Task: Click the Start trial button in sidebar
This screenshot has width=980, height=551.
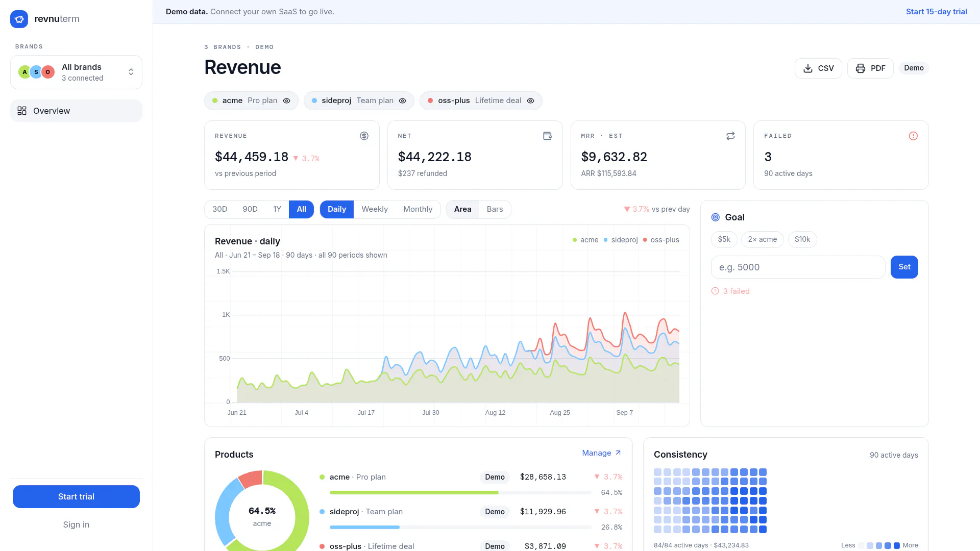Action: (x=76, y=496)
